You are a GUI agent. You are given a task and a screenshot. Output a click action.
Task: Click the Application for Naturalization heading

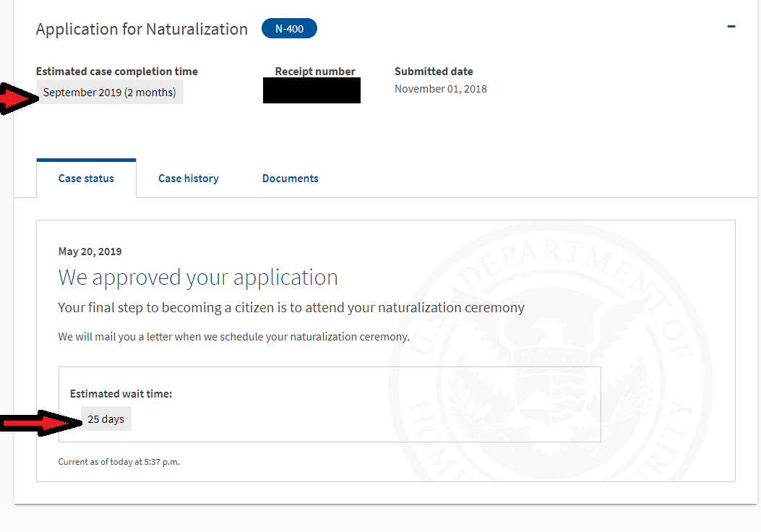[x=142, y=29]
